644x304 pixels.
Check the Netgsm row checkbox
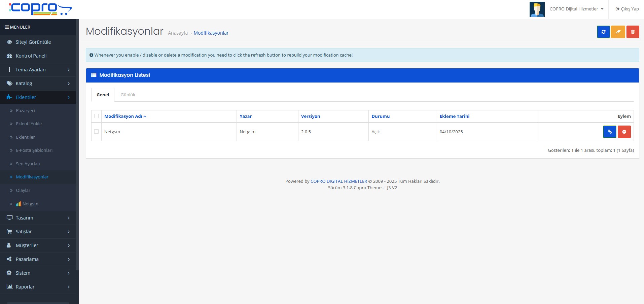coord(97,132)
